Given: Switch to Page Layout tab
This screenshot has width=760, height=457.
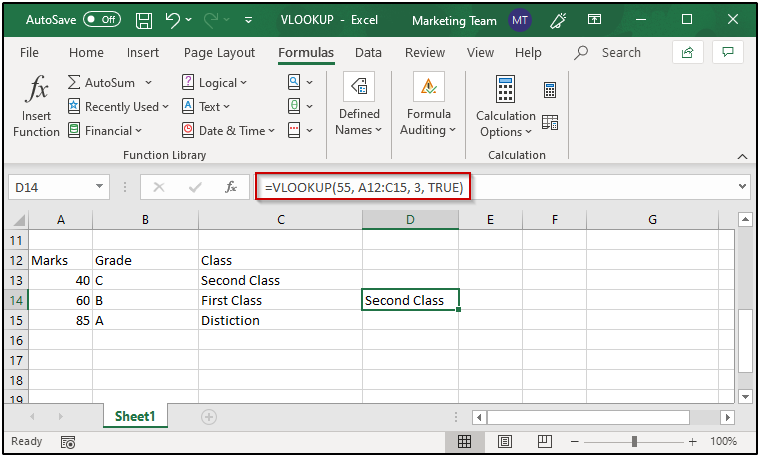Looking at the screenshot, I should [x=219, y=52].
